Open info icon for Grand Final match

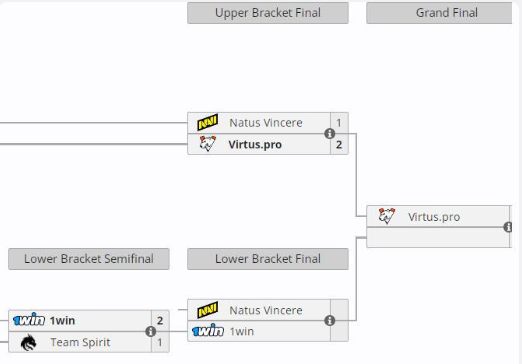508,227
